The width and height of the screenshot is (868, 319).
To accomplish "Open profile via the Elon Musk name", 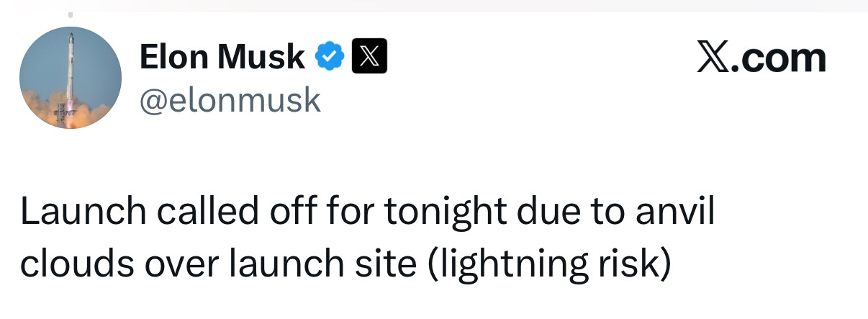I will click(x=222, y=57).
